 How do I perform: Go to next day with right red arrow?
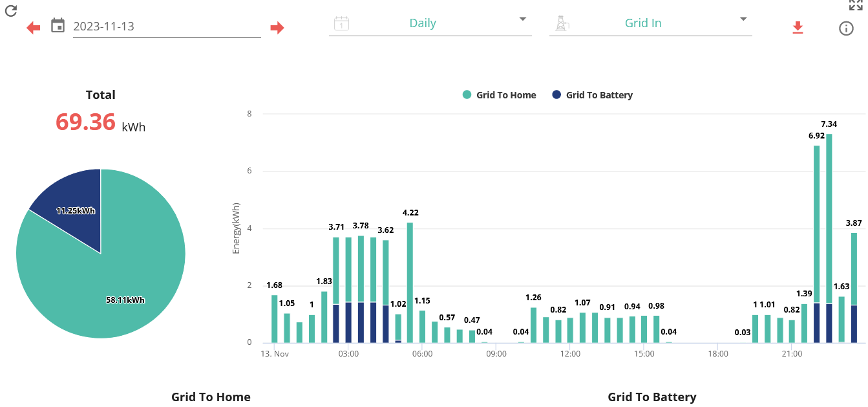point(277,28)
